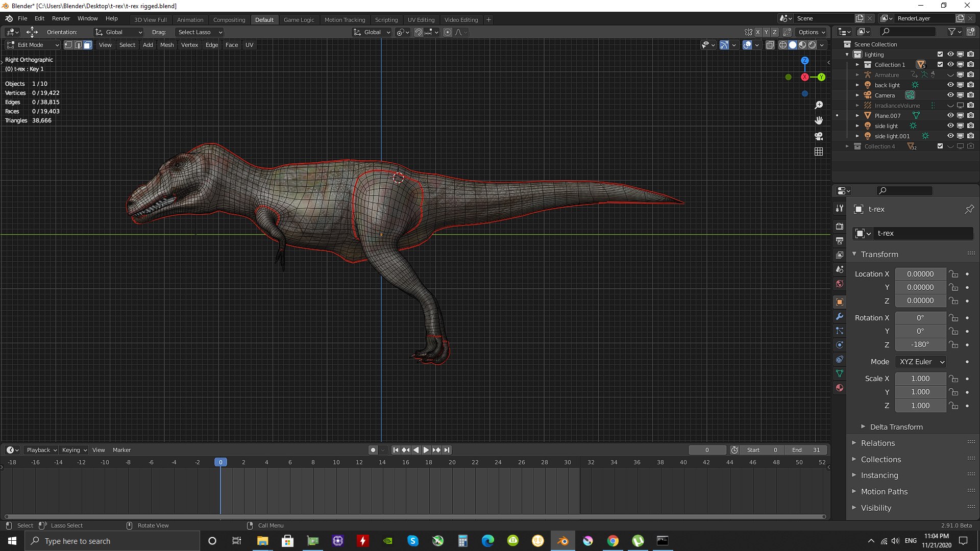Open the Object Constraint properties tab
Image resolution: width=980 pixels, height=551 pixels.
click(840, 359)
